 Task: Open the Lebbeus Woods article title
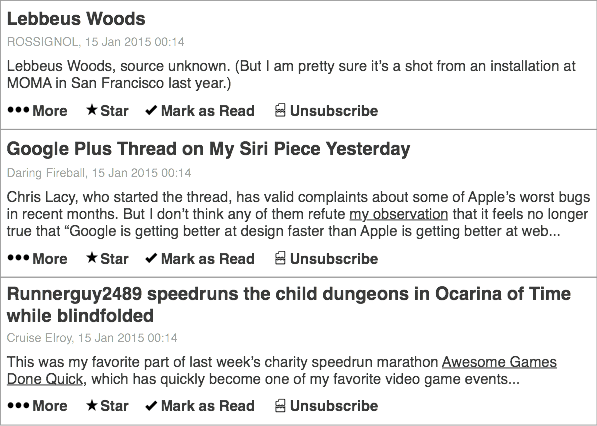point(76,19)
